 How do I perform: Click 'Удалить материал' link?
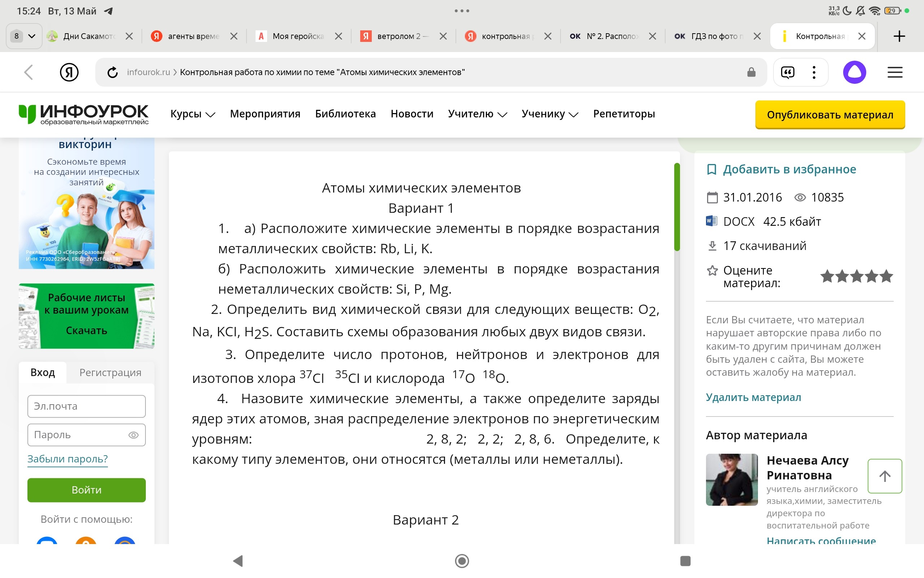pos(753,397)
